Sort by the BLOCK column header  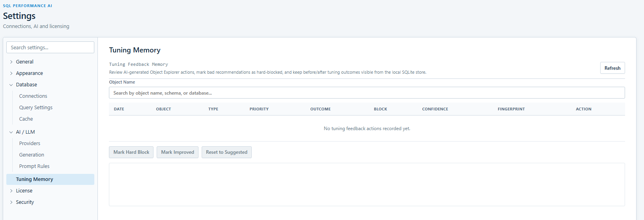(380, 109)
